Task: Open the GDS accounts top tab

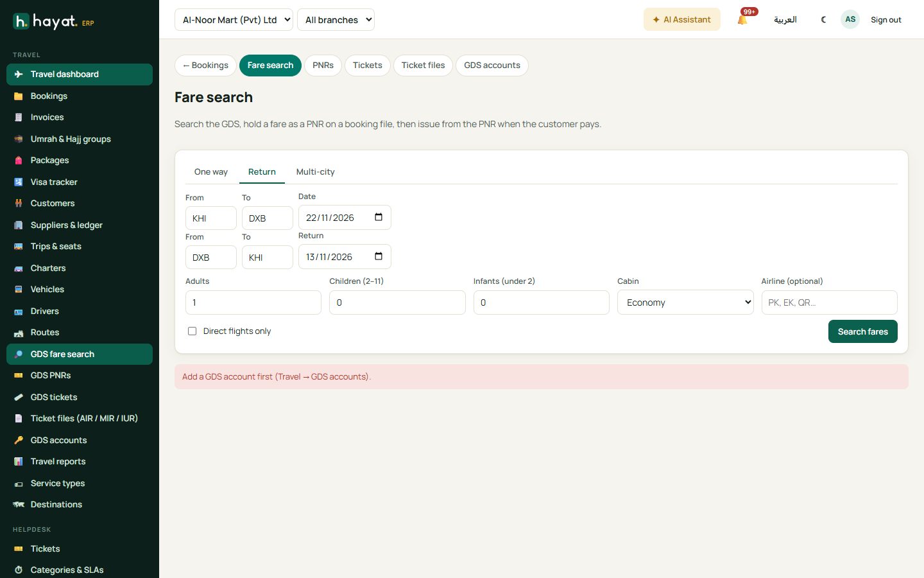Action: [x=492, y=66]
